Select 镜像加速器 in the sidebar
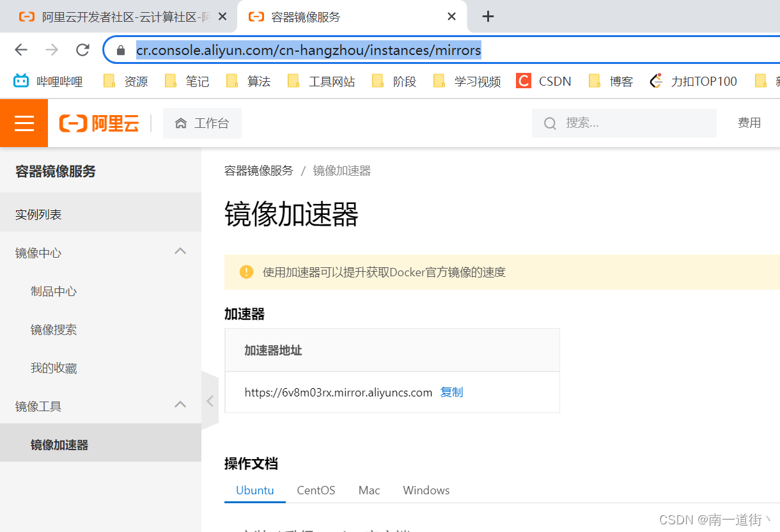The width and height of the screenshot is (780, 532). (100, 445)
